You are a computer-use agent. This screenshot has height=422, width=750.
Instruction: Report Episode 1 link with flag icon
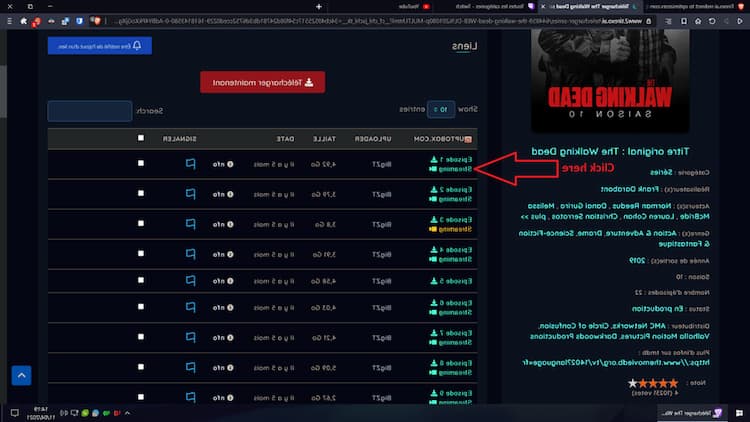(190, 164)
